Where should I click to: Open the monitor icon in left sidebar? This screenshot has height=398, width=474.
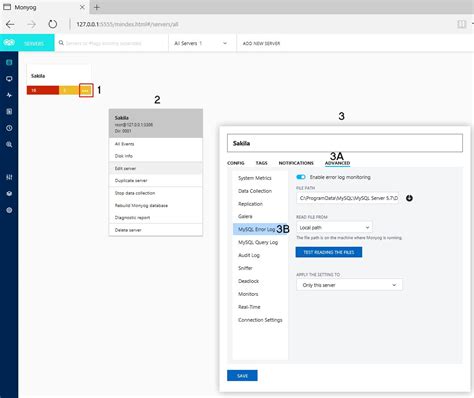click(x=9, y=79)
